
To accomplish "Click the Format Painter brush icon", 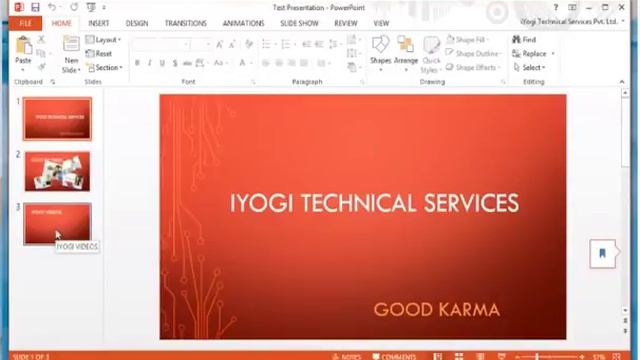I will 41,67.
